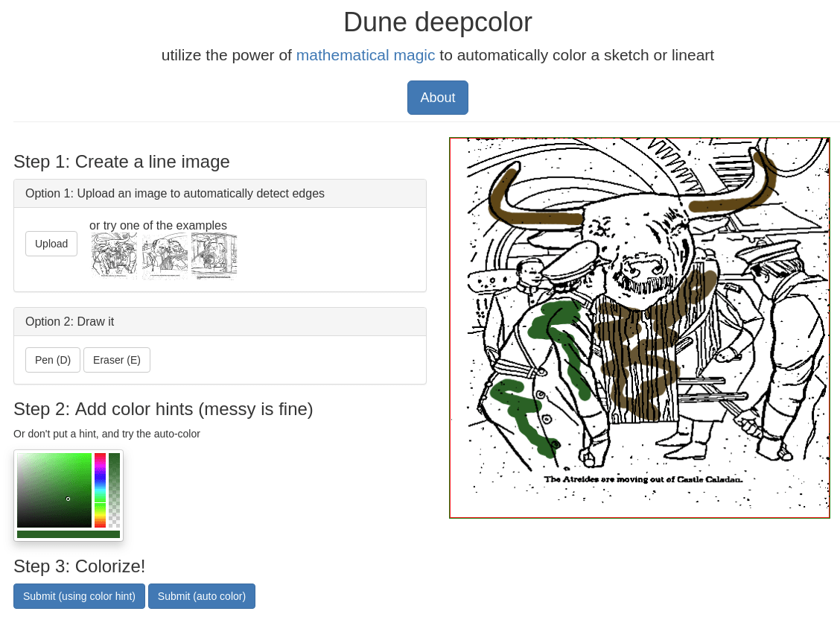Select the middle example with two character faces

point(164,257)
